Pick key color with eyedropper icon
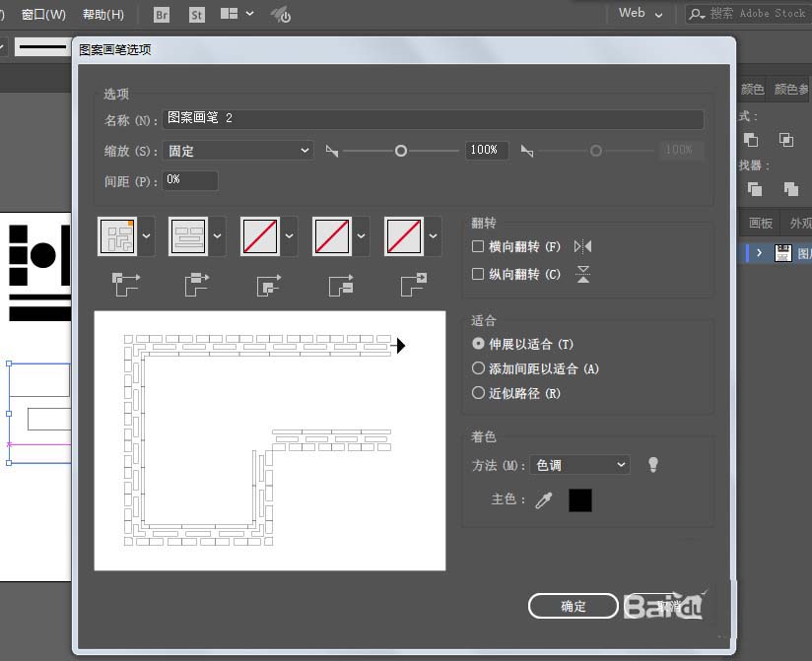This screenshot has height=661, width=812. pos(544,500)
